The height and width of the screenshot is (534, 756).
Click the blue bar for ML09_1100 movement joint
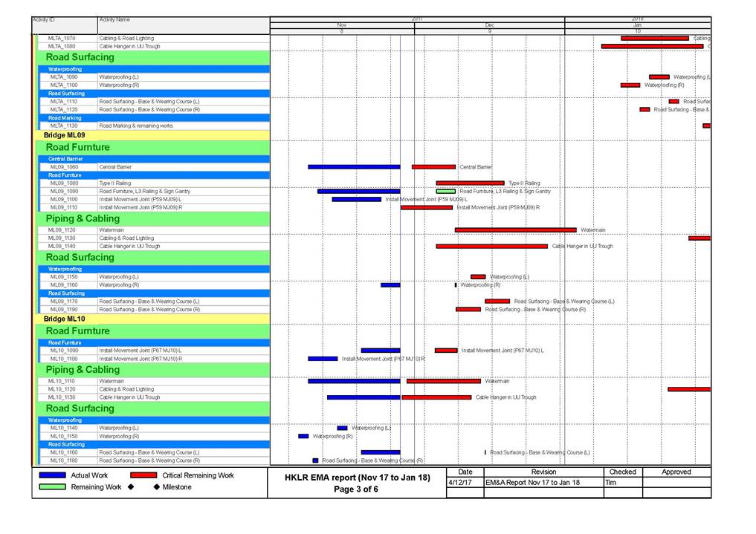point(357,199)
